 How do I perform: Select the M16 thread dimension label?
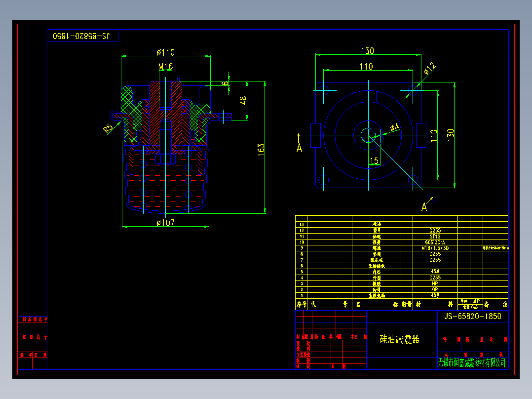tap(166, 66)
